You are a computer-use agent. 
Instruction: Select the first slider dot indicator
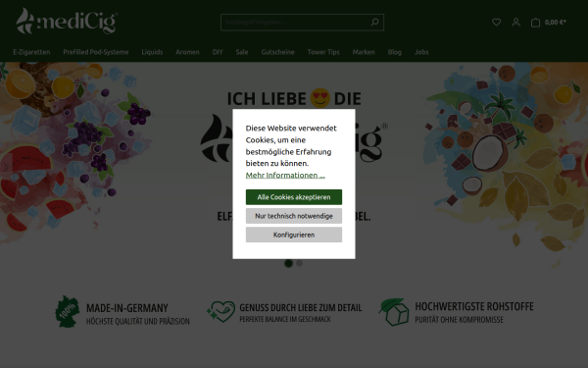288,263
